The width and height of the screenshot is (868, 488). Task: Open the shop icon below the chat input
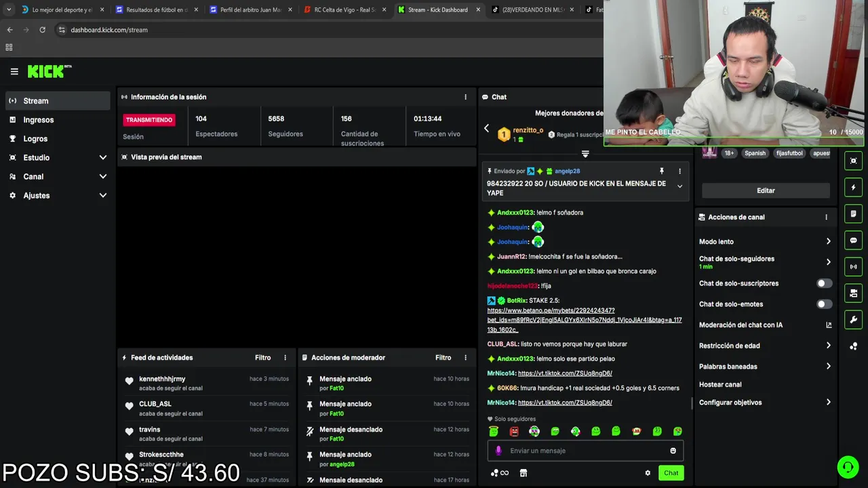523,473
